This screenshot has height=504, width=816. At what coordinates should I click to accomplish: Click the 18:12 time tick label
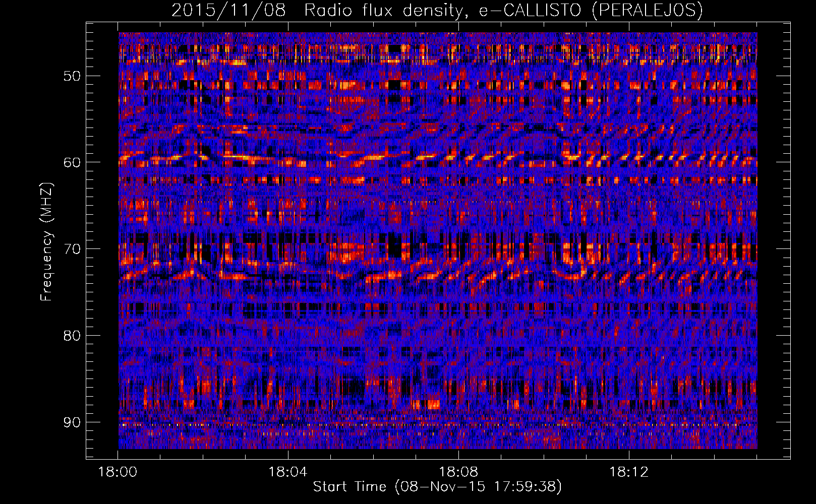629,472
